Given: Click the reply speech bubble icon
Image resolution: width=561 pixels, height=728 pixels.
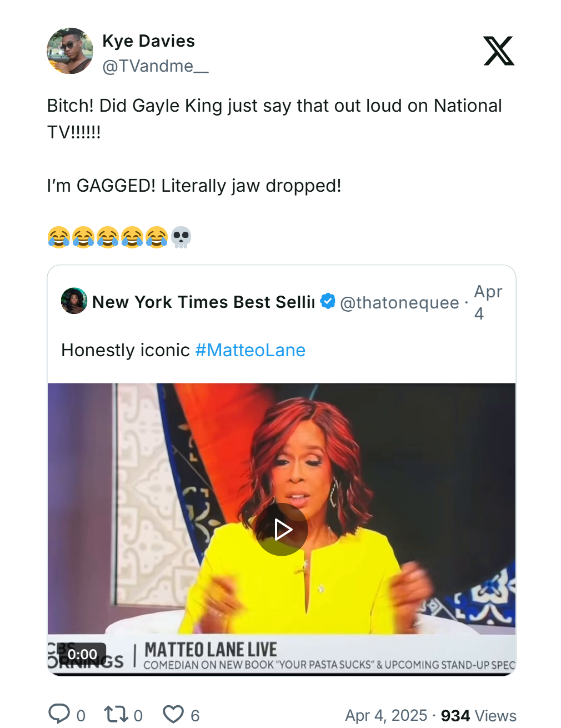Looking at the screenshot, I should click(x=59, y=714).
